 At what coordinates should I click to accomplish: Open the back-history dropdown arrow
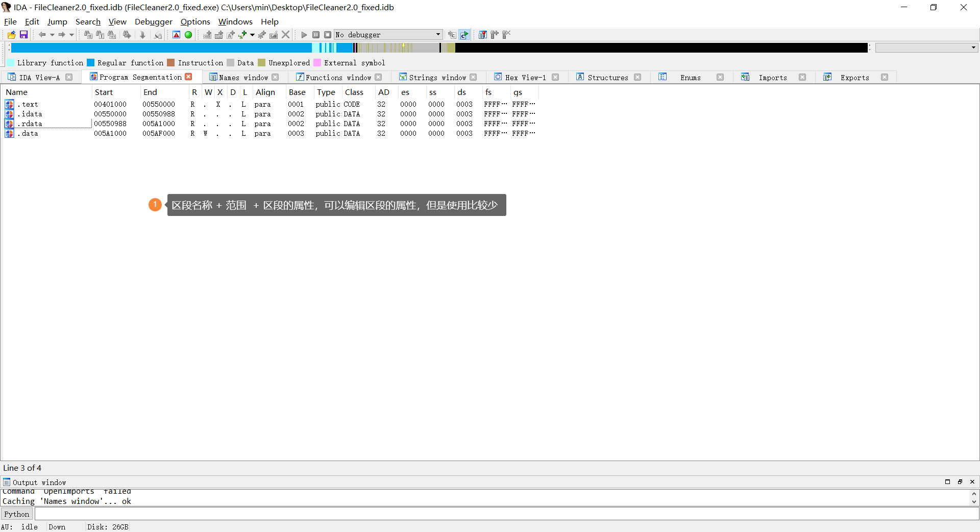(52, 35)
